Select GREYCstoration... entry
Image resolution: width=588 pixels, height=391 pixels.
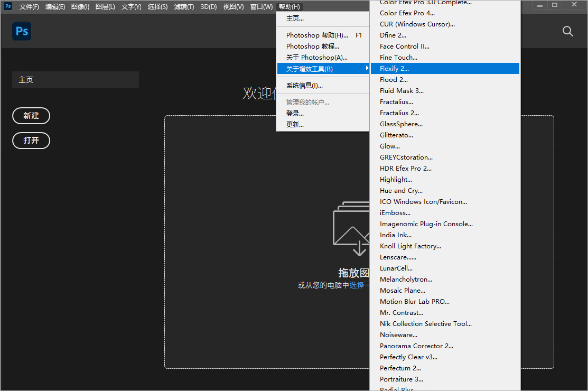tap(445, 157)
